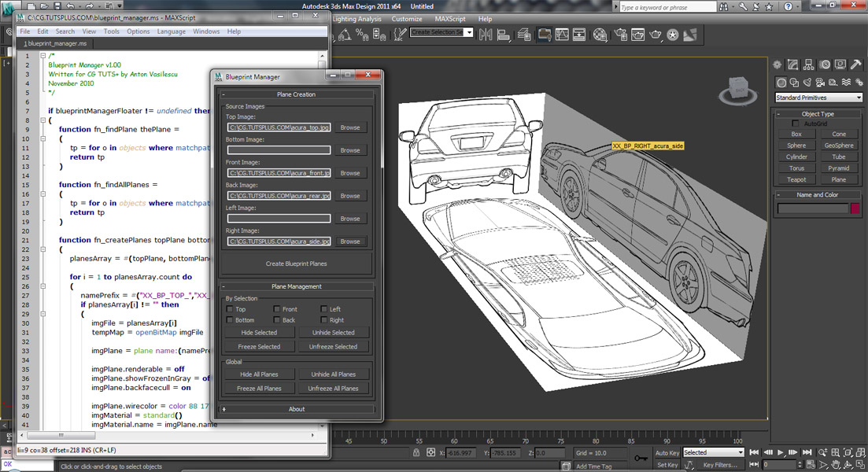Check the Left plane checkbox
Viewport: 868px width, 472px height.
tap(324, 308)
